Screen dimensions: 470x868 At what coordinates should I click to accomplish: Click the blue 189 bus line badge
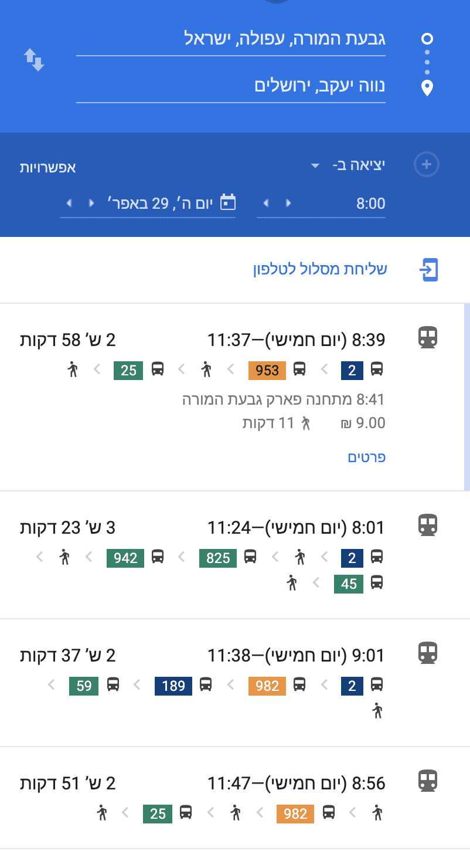point(173,685)
